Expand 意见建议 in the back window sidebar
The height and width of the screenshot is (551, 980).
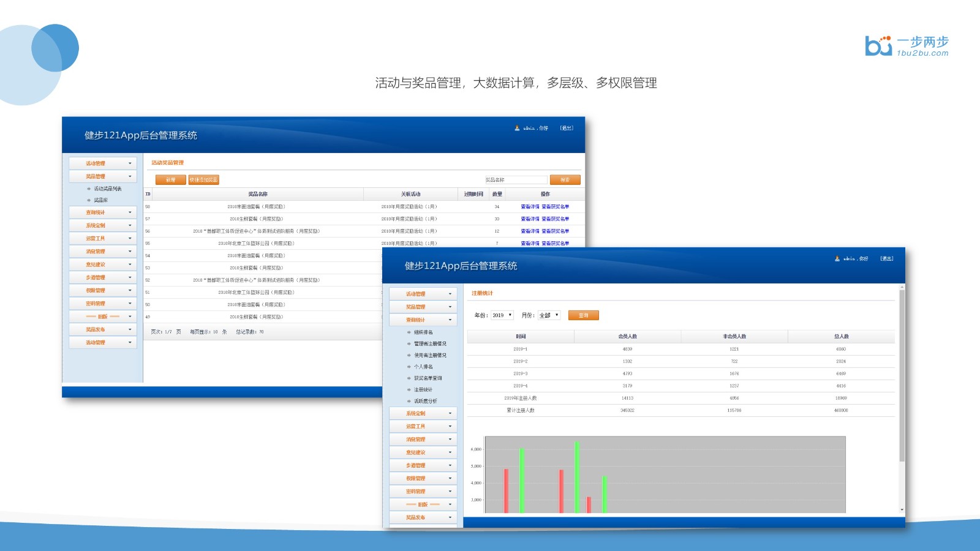pyautogui.click(x=103, y=264)
